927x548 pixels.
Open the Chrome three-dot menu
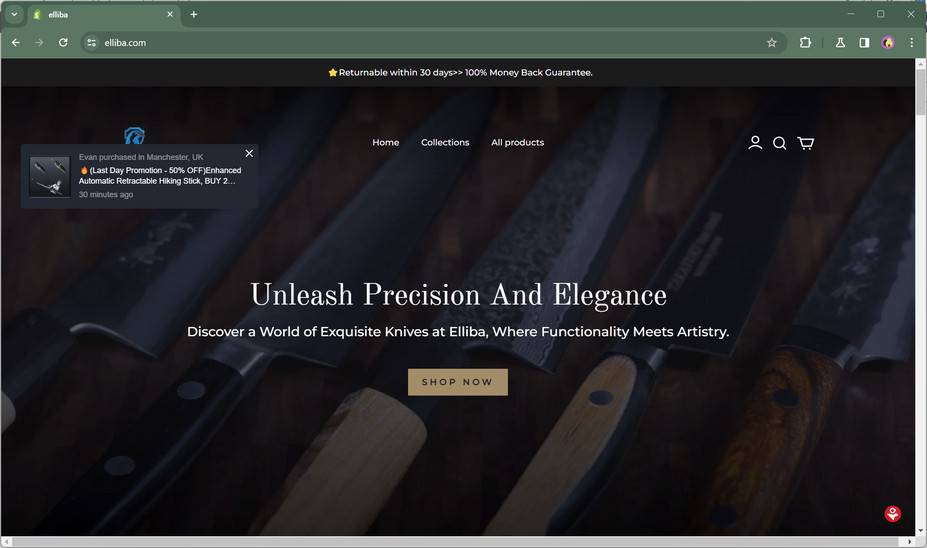click(912, 43)
